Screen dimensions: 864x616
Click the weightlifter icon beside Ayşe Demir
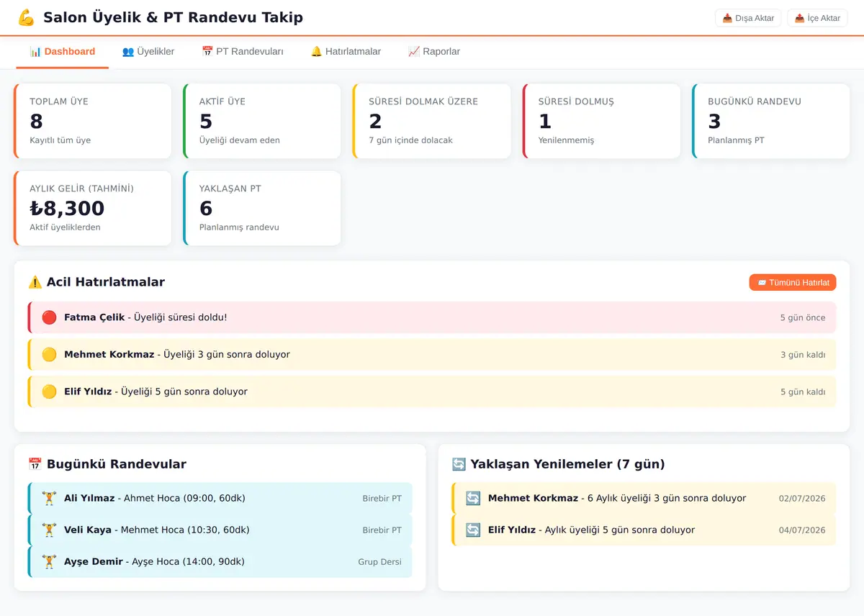point(49,561)
